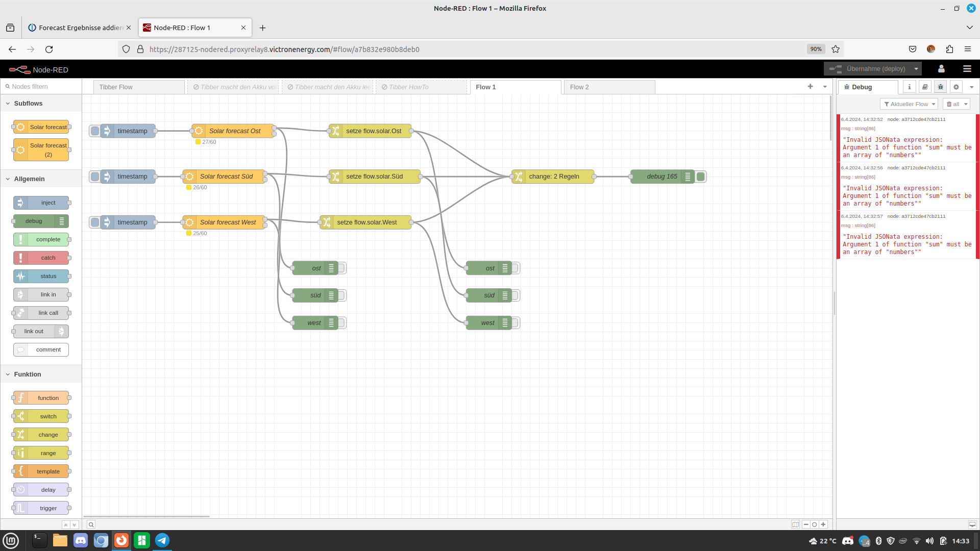Trigger the timestamp inject for Solar forecast Süd
Screen dimensions: 980x551
pyautogui.click(x=95, y=177)
